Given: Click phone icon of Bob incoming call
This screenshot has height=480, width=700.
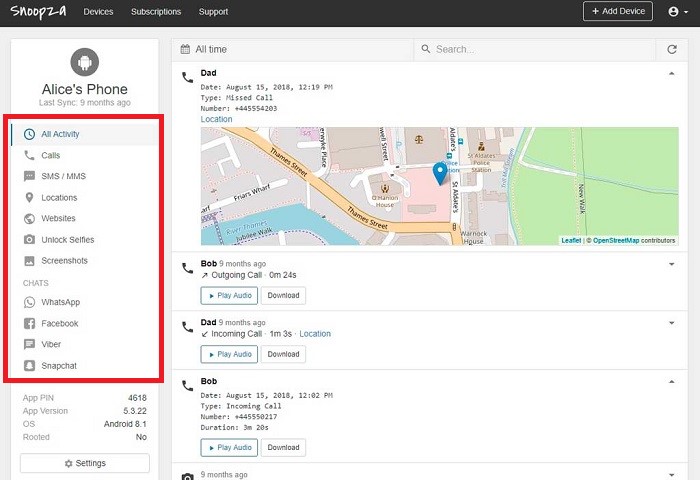Looking at the screenshot, I should [188, 385].
